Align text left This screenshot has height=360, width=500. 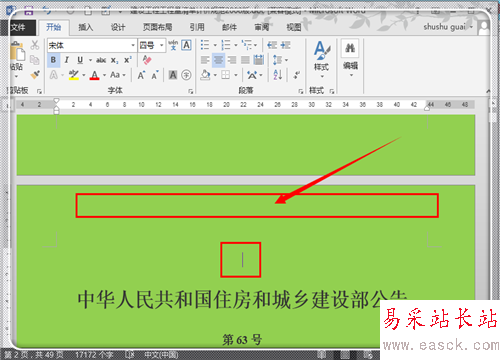(x=205, y=60)
